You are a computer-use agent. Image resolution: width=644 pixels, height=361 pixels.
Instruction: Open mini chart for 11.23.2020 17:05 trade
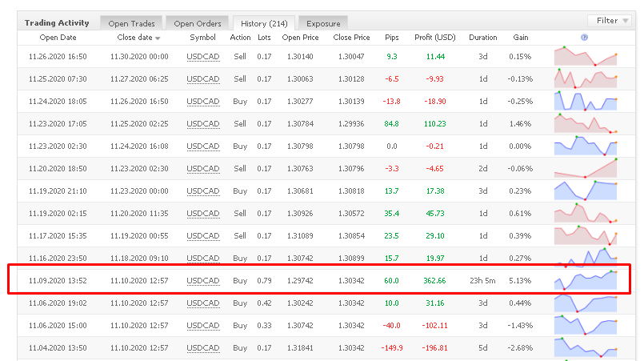(585, 124)
